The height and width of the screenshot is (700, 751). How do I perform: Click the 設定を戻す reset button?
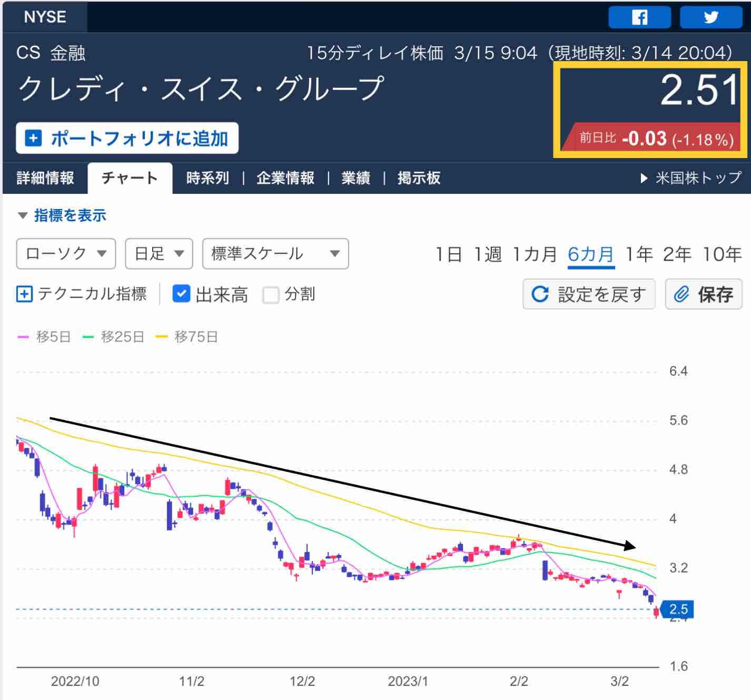tap(589, 294)
